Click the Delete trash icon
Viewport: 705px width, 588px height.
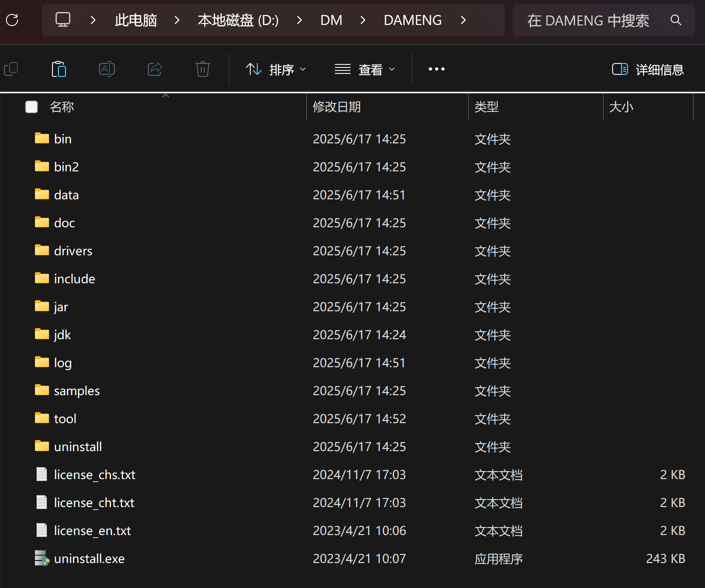point(203,69)
